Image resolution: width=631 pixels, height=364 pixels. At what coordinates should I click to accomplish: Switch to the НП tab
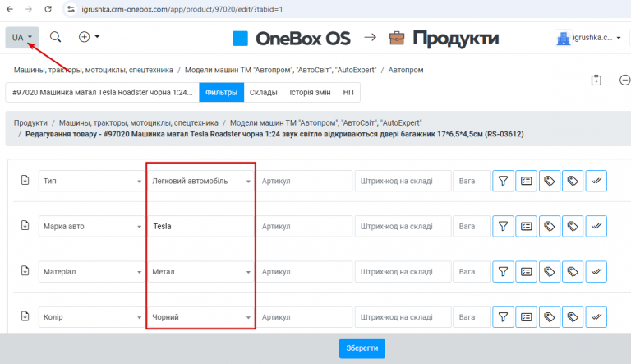pyautogui.click(x=348, y=92)
